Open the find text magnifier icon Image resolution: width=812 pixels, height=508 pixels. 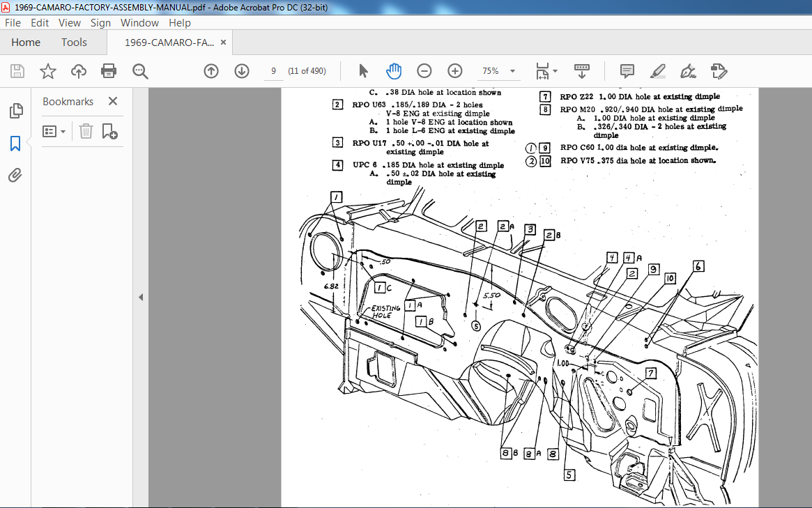(x=140, y=71)
